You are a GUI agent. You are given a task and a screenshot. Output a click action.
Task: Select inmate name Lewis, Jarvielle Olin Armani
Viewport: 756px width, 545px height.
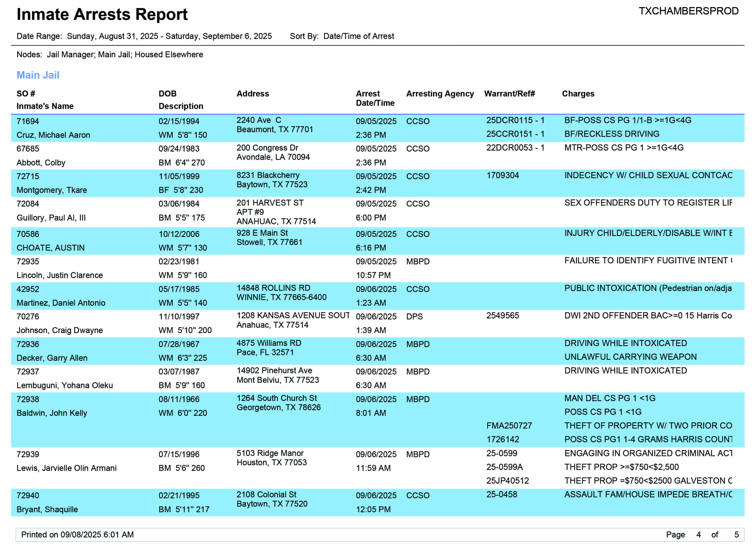click(67, 468)
